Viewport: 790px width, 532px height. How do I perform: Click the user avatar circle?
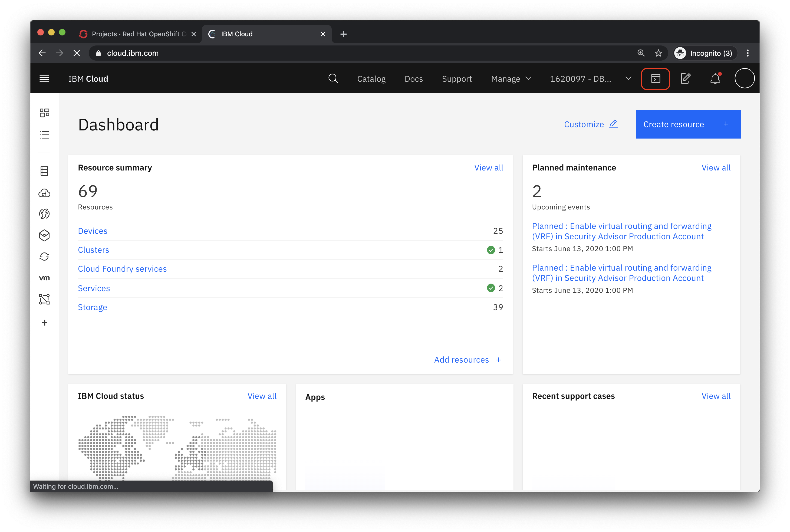tap(744, 79)
